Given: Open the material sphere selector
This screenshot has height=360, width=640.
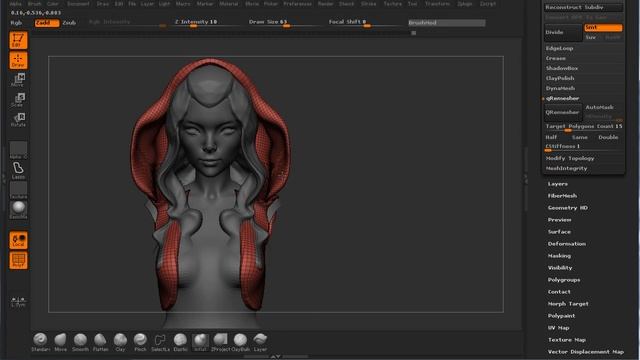Looking at the screenshot, I should [x=18, y=210].
